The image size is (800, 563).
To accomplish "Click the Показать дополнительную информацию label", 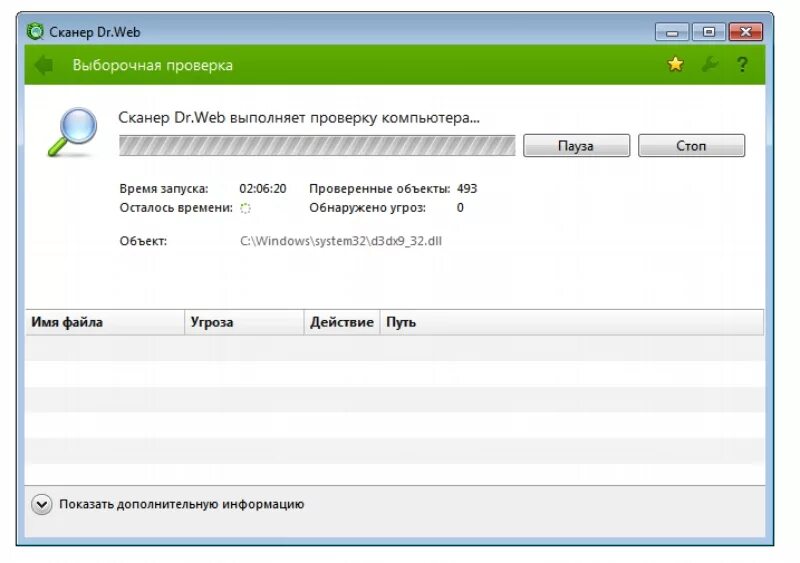I will tap(182, 504).
